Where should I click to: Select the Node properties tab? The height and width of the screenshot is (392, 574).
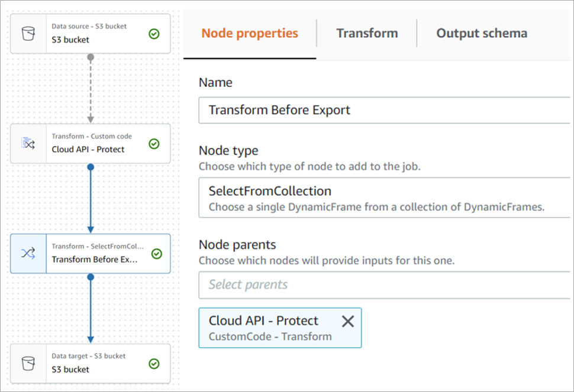coord(250,34)
